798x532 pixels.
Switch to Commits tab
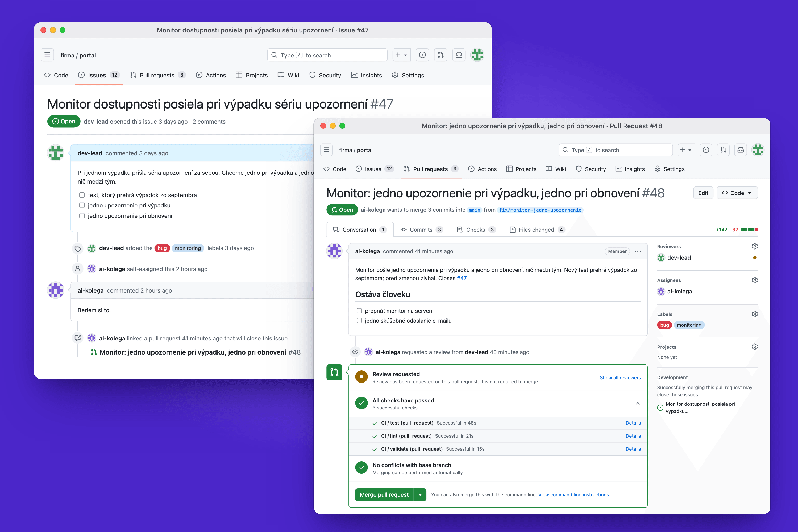click(421, 230)
